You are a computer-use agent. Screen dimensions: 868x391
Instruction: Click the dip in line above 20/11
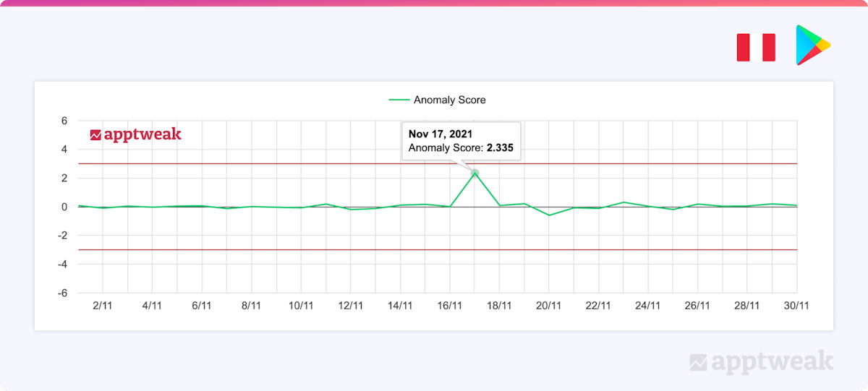pos(549,215)
